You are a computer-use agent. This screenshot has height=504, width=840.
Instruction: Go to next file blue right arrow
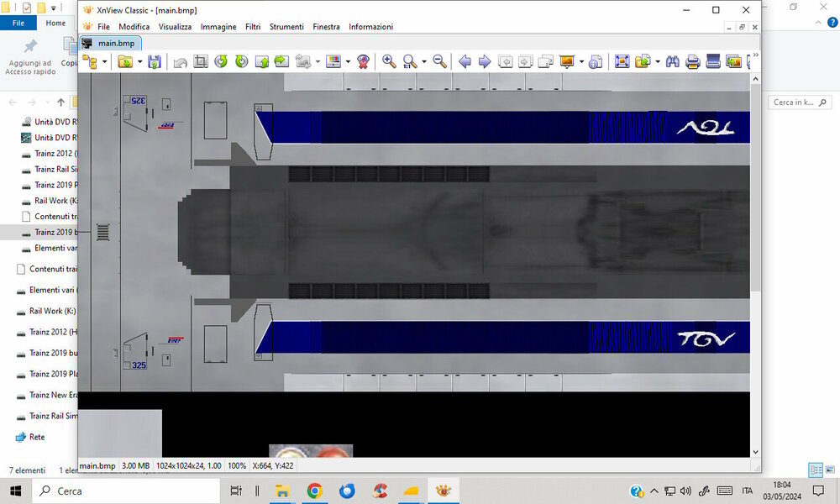485,61
